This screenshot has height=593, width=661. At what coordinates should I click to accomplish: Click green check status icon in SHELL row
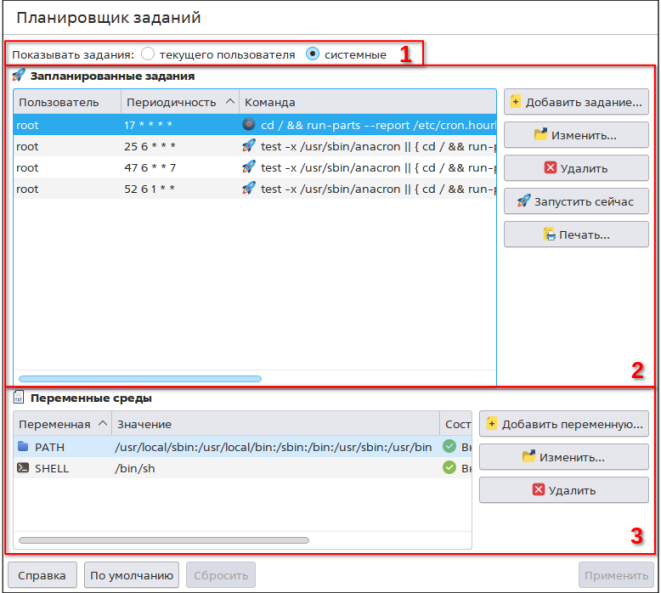450,468
